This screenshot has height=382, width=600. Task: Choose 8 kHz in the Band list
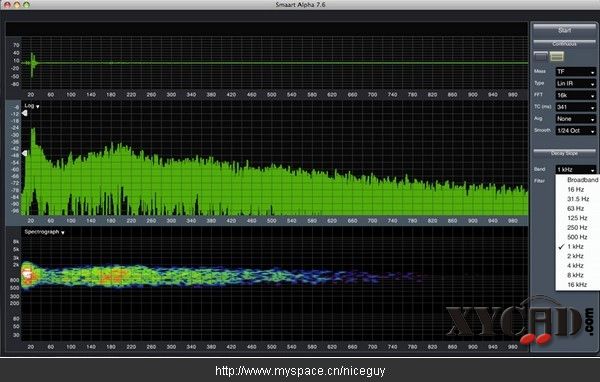pos(578,275)
